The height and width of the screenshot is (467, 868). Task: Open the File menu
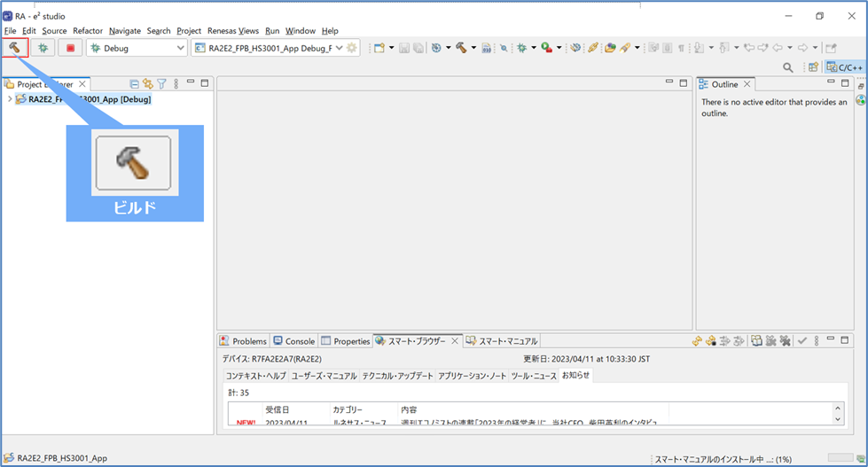[x=11, y=31]
